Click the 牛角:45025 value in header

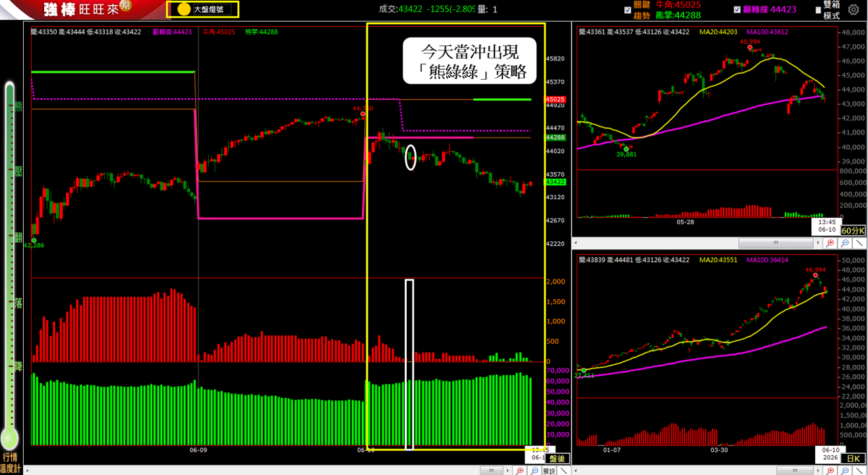tap(678, 5)
